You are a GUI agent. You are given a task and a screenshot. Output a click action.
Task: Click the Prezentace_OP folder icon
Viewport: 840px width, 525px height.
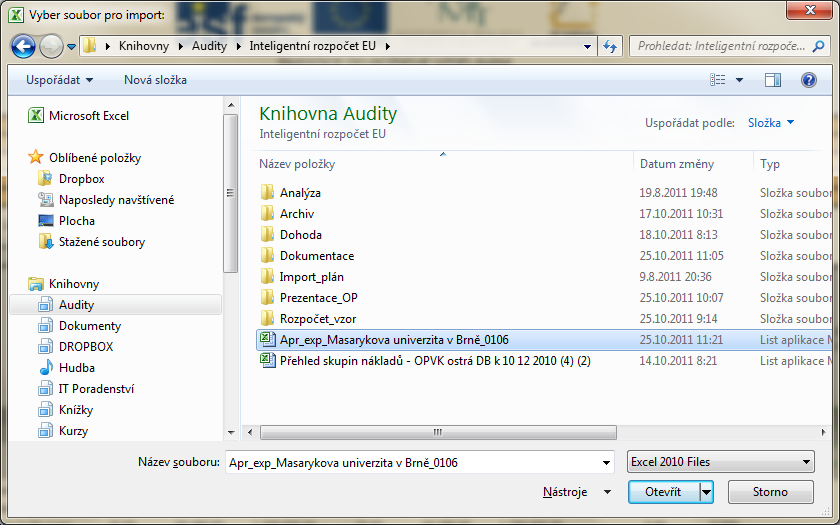[x=267, y=298]
